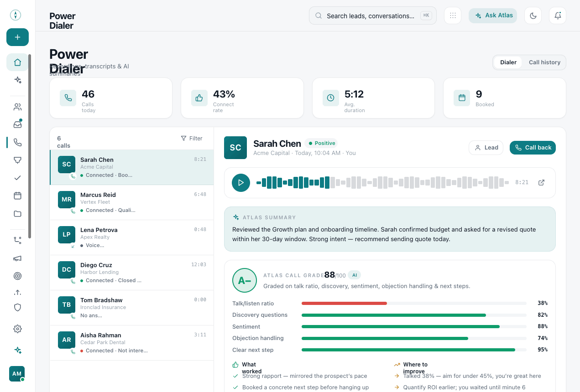The image size is (580, 392).
Task: Select the Lena Petrova call row
Action: point(131,237)
